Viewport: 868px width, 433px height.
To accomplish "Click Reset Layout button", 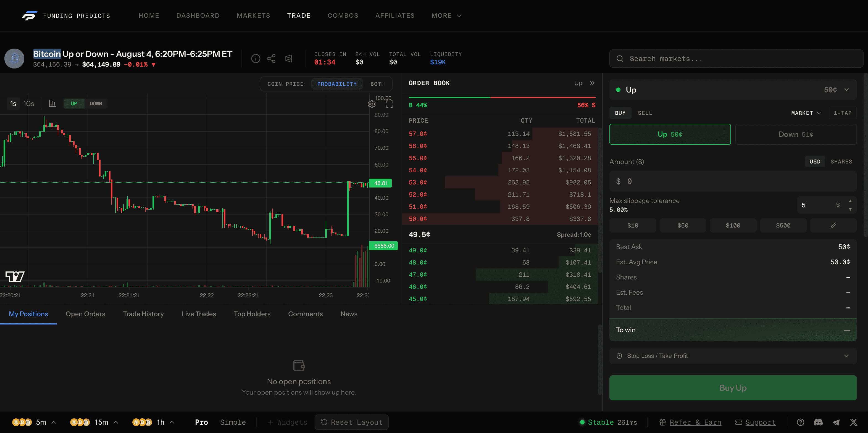I will (x=351, y=422).
